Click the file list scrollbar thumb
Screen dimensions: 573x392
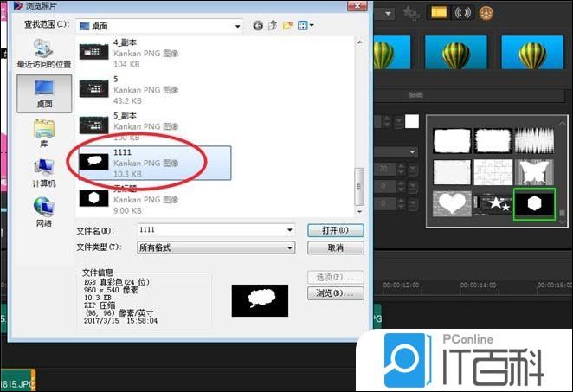(x=359, y=186)
